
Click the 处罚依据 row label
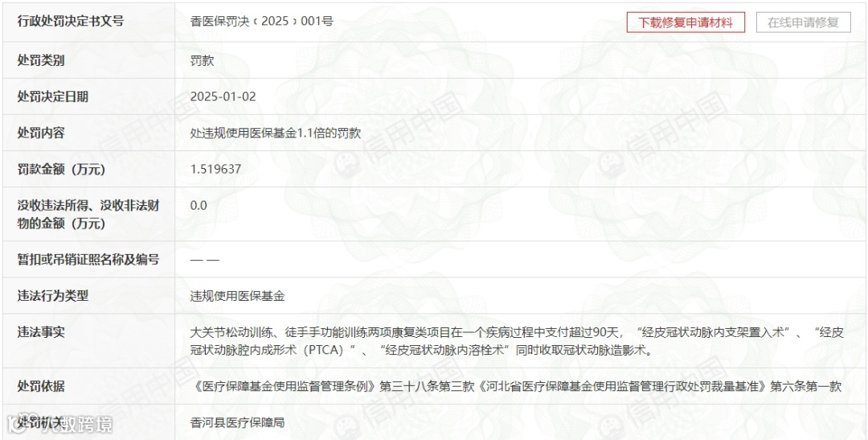tap(41, 386)
